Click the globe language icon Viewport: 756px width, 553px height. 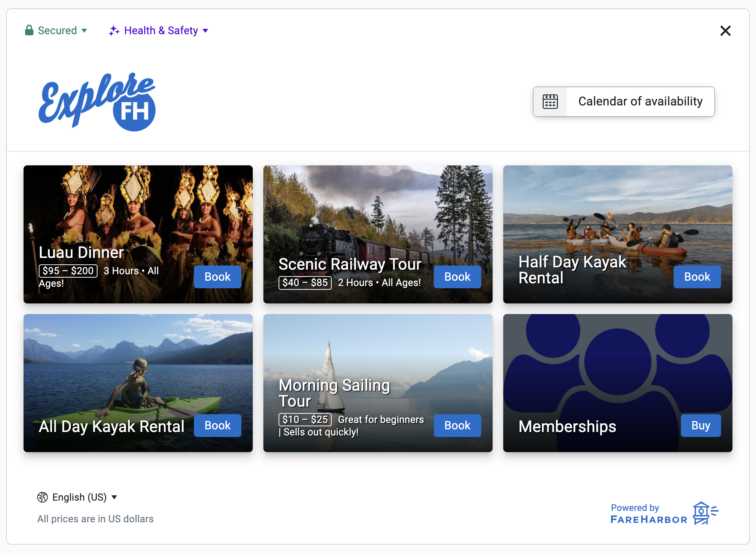43,497
